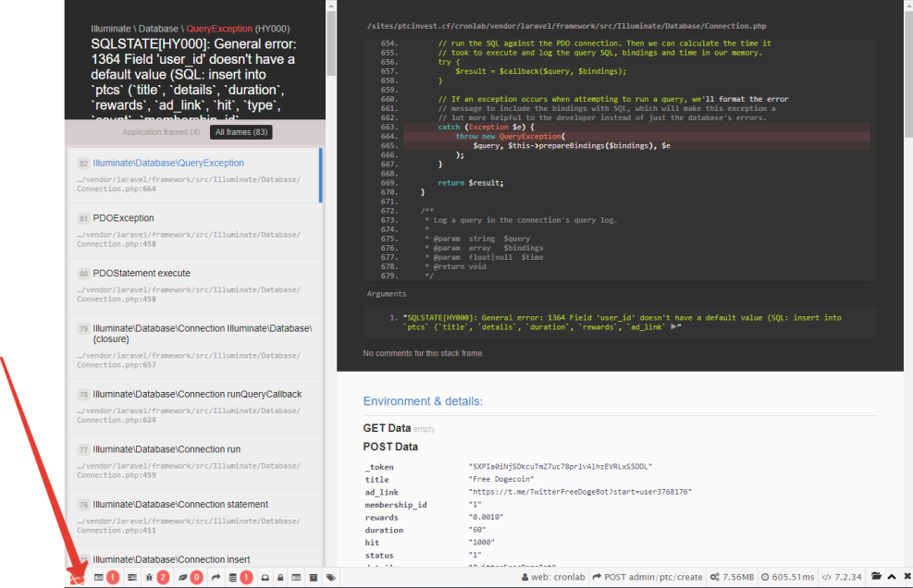
Task: Switch to All frames (83) tab
Action: coord(241,132)
